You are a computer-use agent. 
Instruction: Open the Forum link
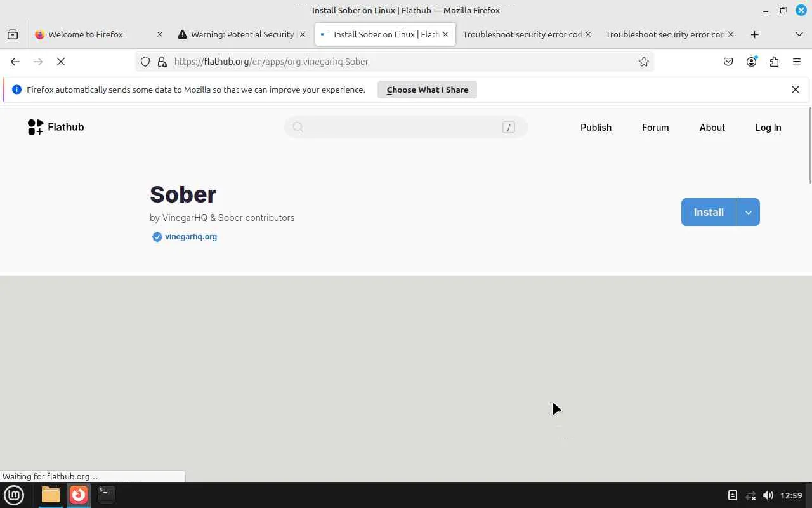point(655,128)
